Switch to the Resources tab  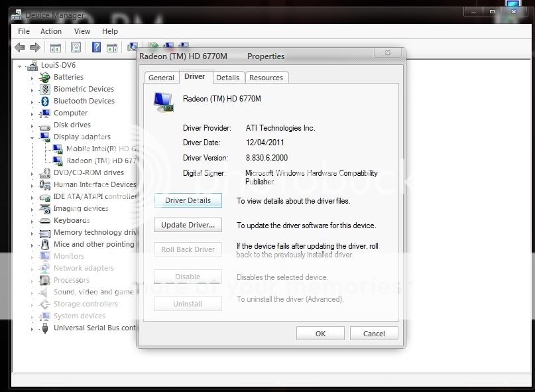[x=267, y=78]
